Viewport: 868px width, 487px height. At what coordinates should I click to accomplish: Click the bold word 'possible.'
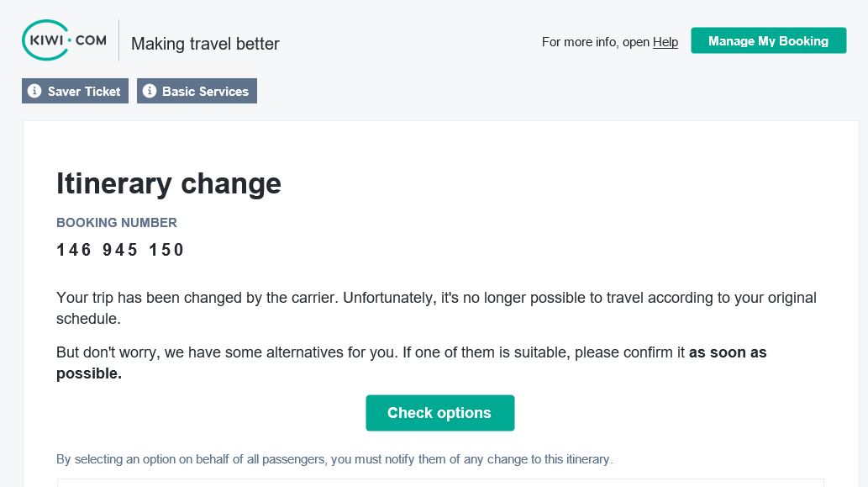click(x=89, y=373)
